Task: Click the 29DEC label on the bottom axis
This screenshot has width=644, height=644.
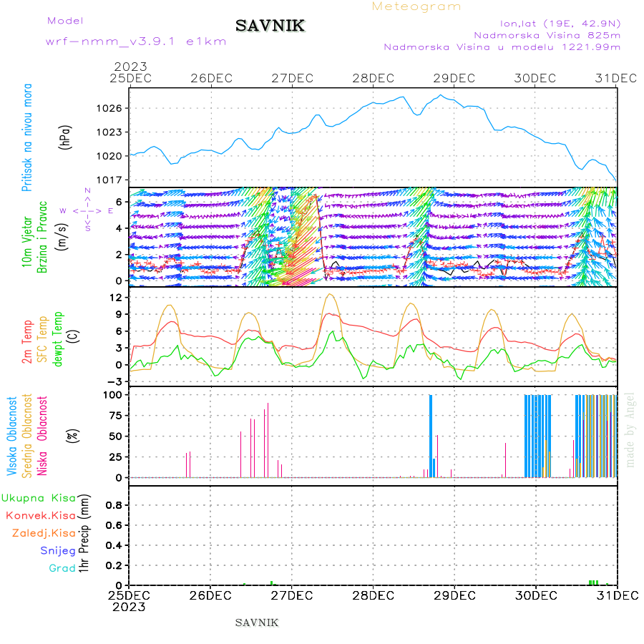Action: 454,595
